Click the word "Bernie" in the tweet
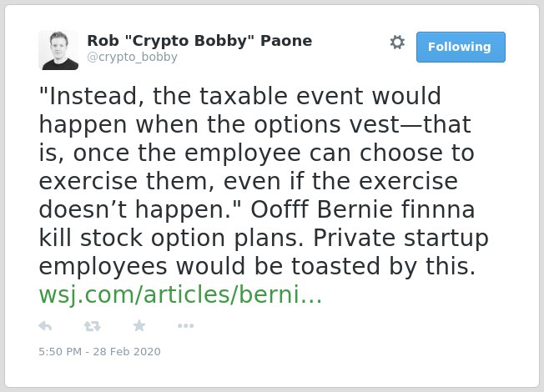Image resolution: width=544 pixels, height=392 pixels. point(355,209)
